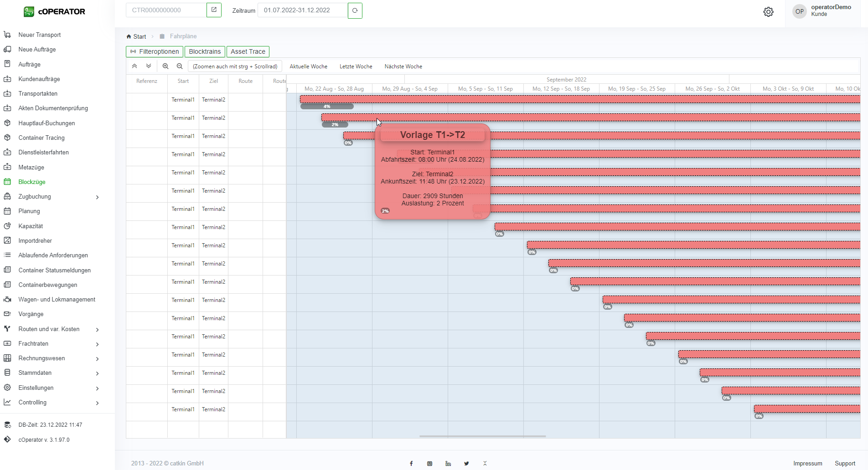The height and width of the screenshot is (470, 868).
Task: Click the horizontal scrollbar under the Gantt chart
Action: point(482,436)
